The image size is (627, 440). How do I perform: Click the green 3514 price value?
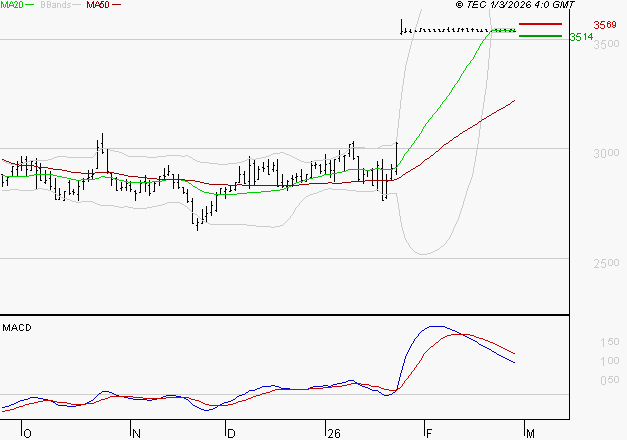point(582,37)
